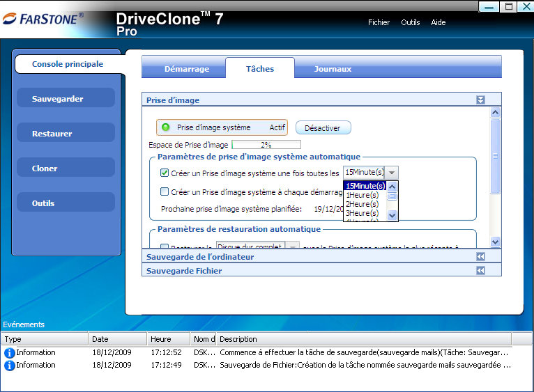
Task: Open the Fichier menu
Action: coord(379,22)
